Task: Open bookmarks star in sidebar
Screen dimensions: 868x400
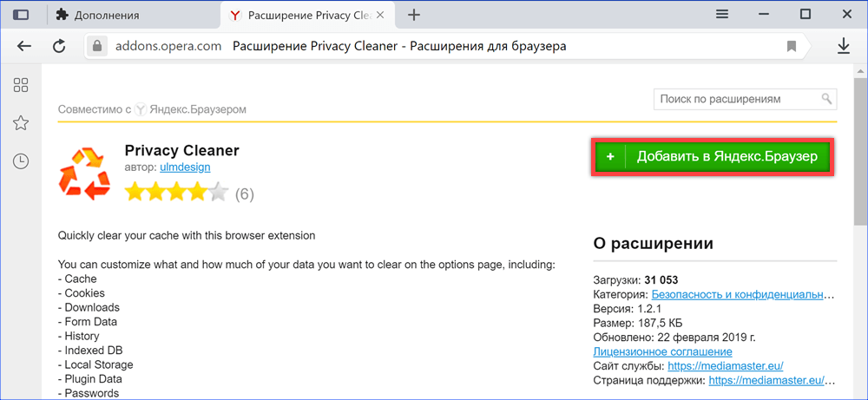Action: tap(21, 123)
